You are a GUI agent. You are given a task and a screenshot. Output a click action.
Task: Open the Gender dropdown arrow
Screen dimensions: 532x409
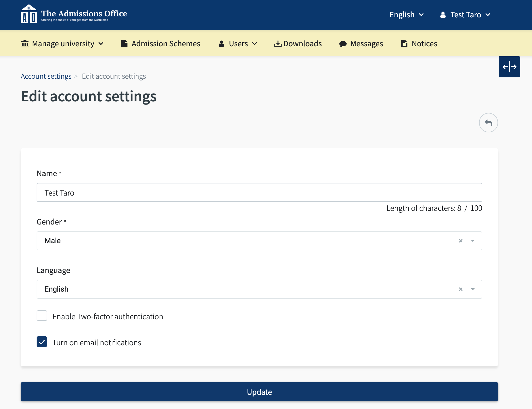pyautogui.click(x=473, y=241)
